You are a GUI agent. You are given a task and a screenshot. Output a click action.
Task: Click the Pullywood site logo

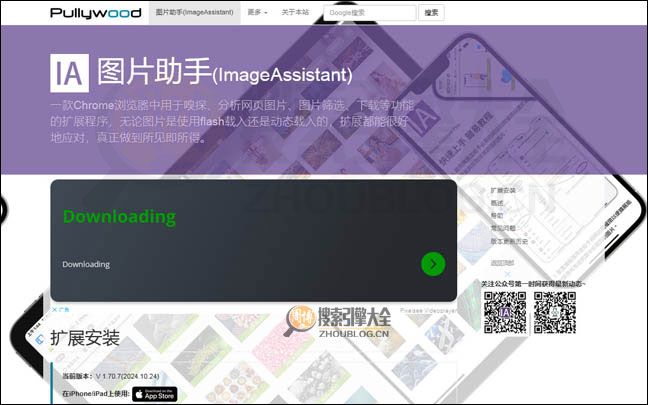tap(95, 13)
